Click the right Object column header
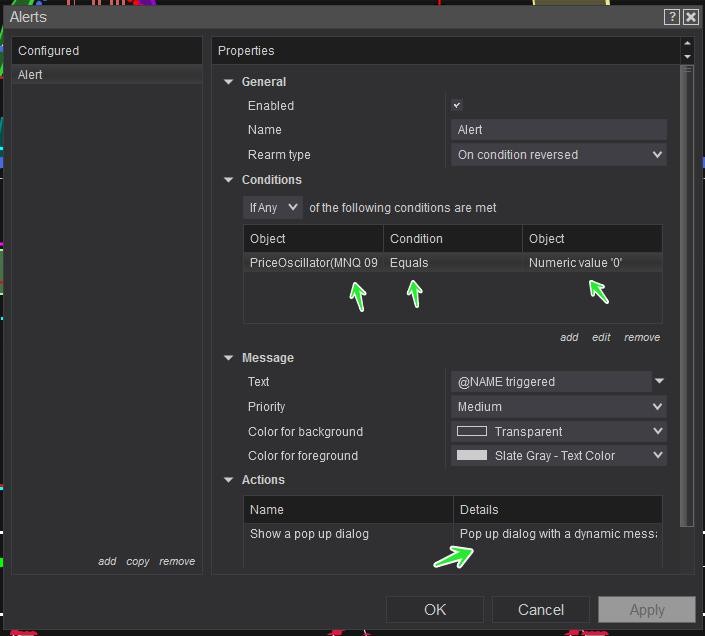 592,239
